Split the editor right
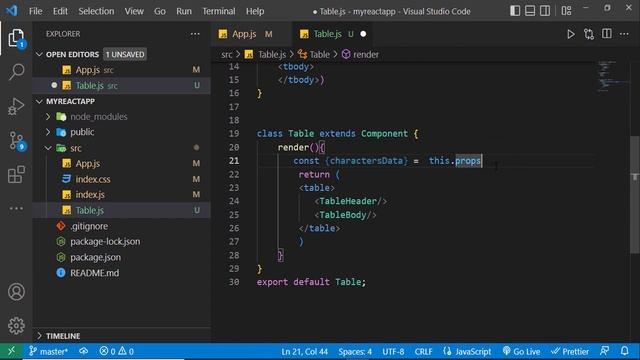 tap(607, 34)
